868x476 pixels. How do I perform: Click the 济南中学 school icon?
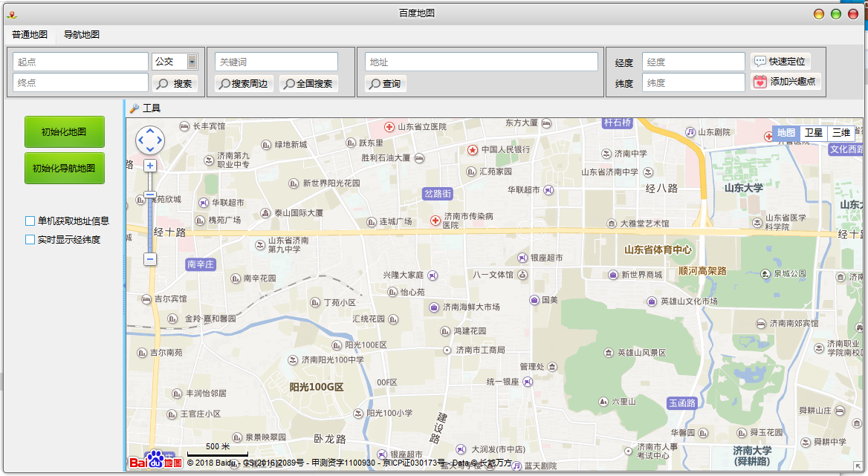tap(606, 154)
